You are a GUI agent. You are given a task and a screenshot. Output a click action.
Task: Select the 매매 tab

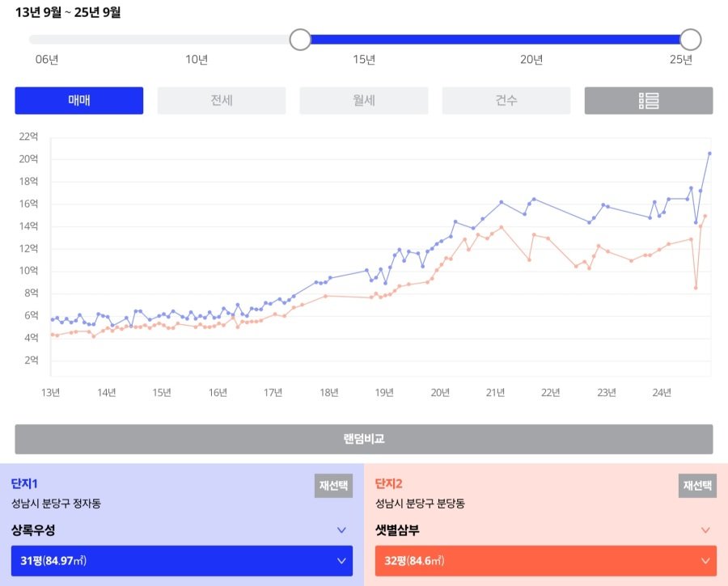click(x=79, y=101)
